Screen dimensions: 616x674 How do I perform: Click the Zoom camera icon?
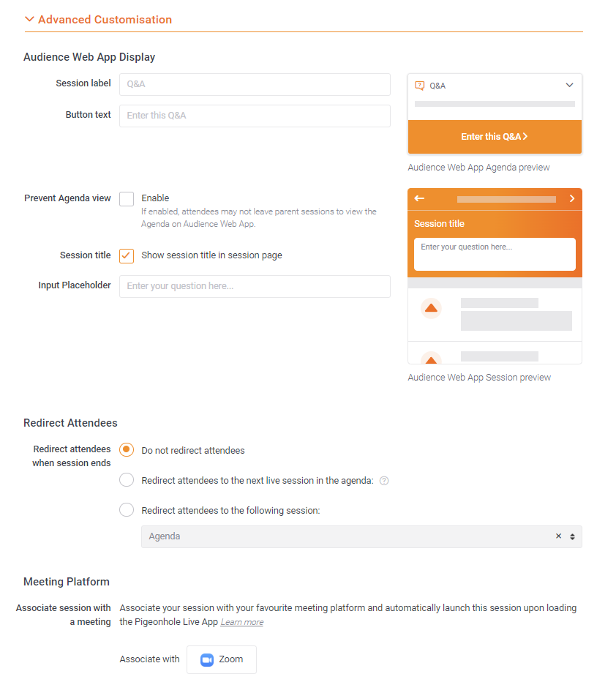tap(207, 659)
